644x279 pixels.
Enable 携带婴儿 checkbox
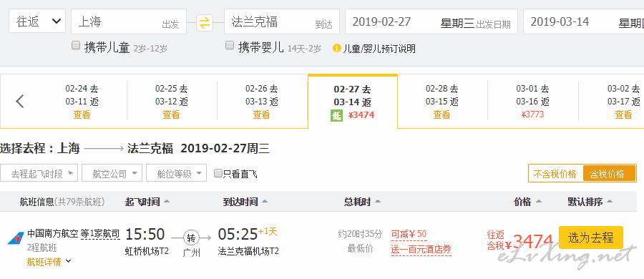(230, 46)
